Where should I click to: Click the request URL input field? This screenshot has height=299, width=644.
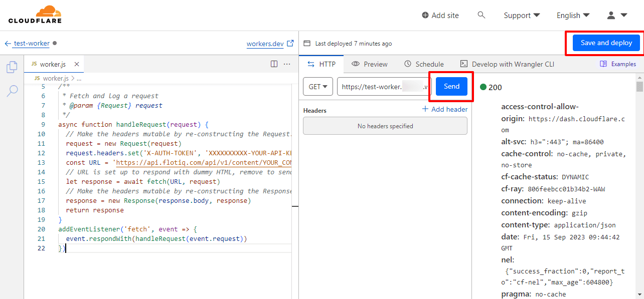point(384,87)
